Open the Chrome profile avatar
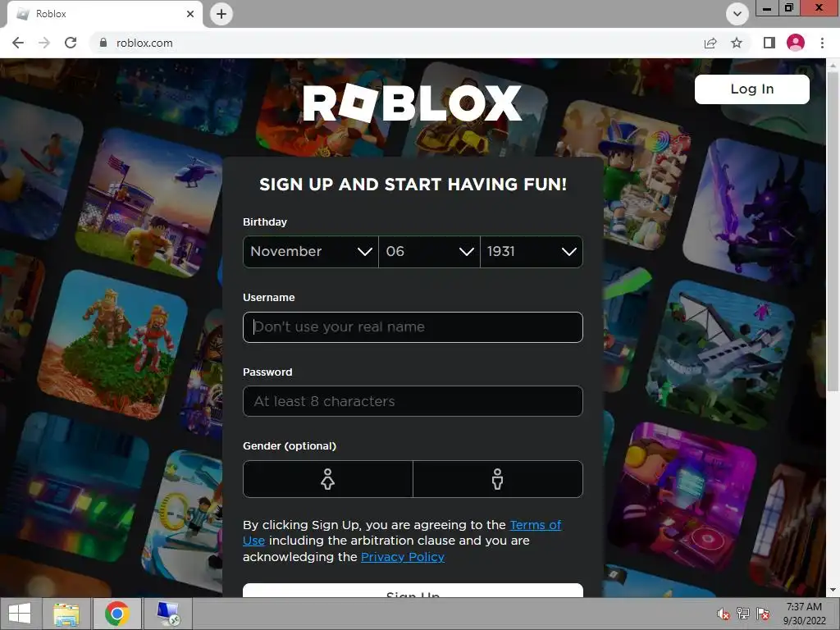This screenshot has width=840, height=630. pyautogui.click(x=796, y=43)
